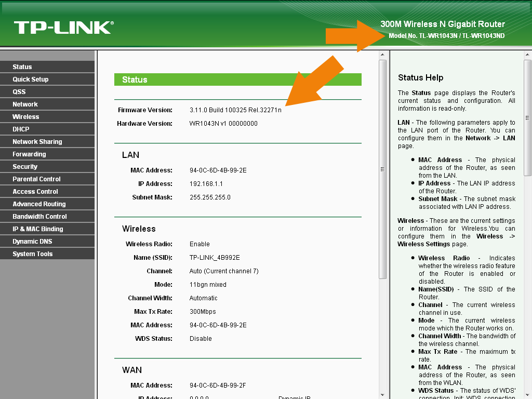Image resolution: width=532 pixels, height=399 pixels.
Task: Select Parental Control in the sidebar
Action: 47,179
